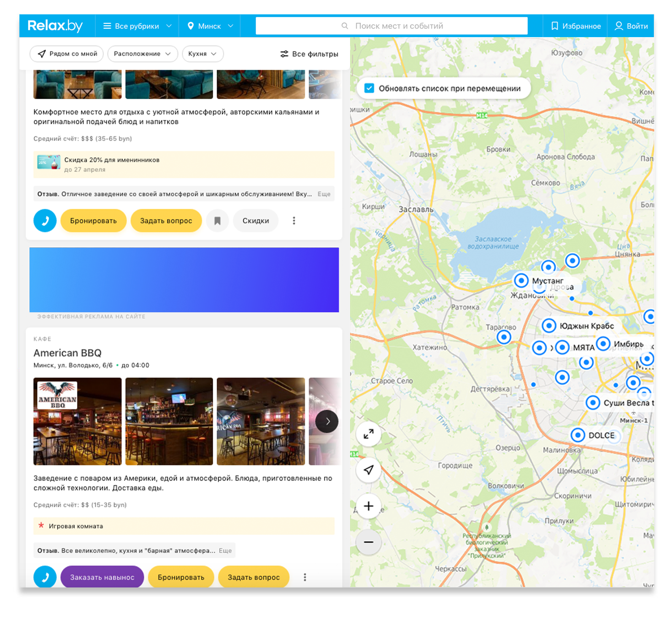672x617 pixels.
Task: Click Войти to sign in
Action: [x=631, y=26]
